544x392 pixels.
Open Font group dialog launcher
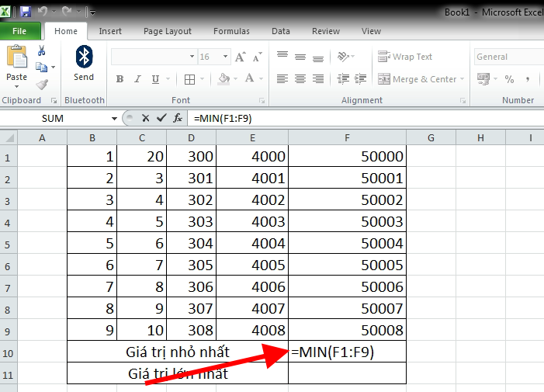pos(262,101)
